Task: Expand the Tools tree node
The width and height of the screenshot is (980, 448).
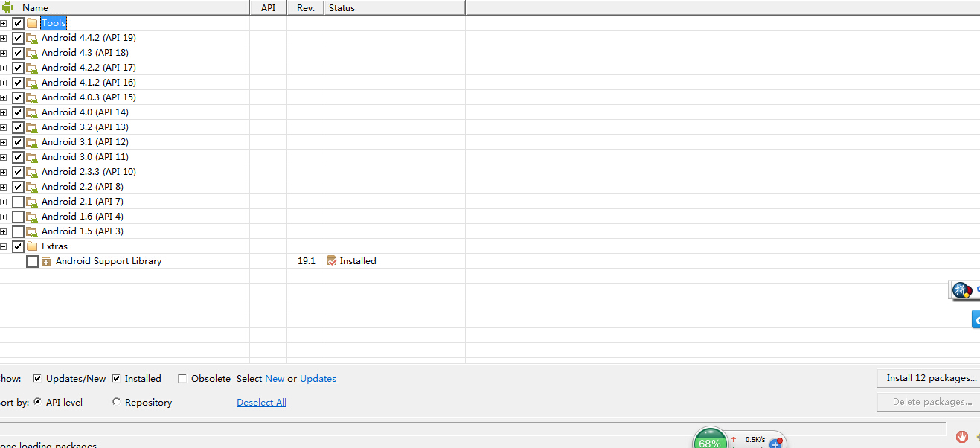Action: [3, 23]
